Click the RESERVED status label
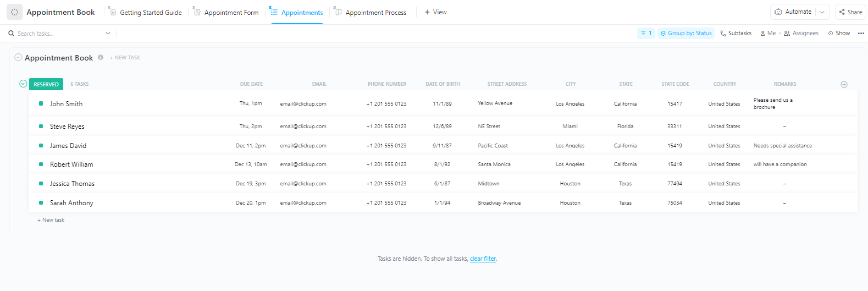Viewport: 868px width, 291px height. (x=46, y=84)
